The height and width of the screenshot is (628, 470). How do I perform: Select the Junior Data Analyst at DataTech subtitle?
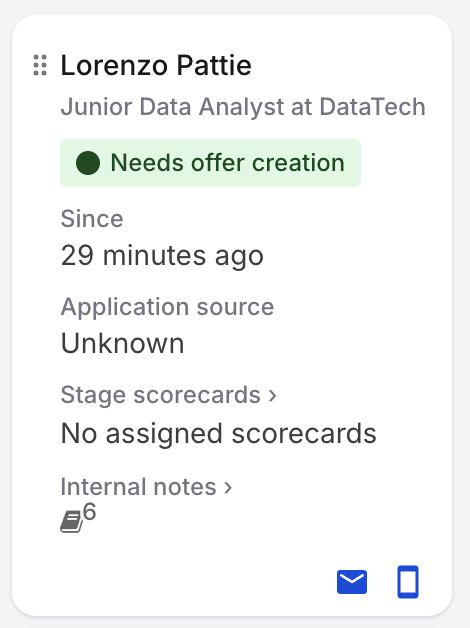pyautogui.click(x=243, y=107)
